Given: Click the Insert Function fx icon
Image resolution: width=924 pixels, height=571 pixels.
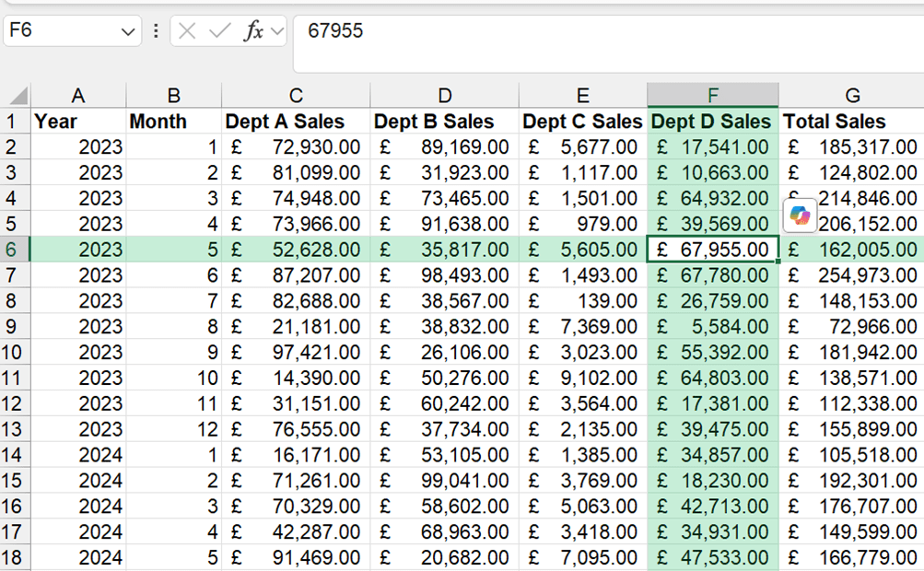Looking at the screenshot, I should click(x=252, y=31).
